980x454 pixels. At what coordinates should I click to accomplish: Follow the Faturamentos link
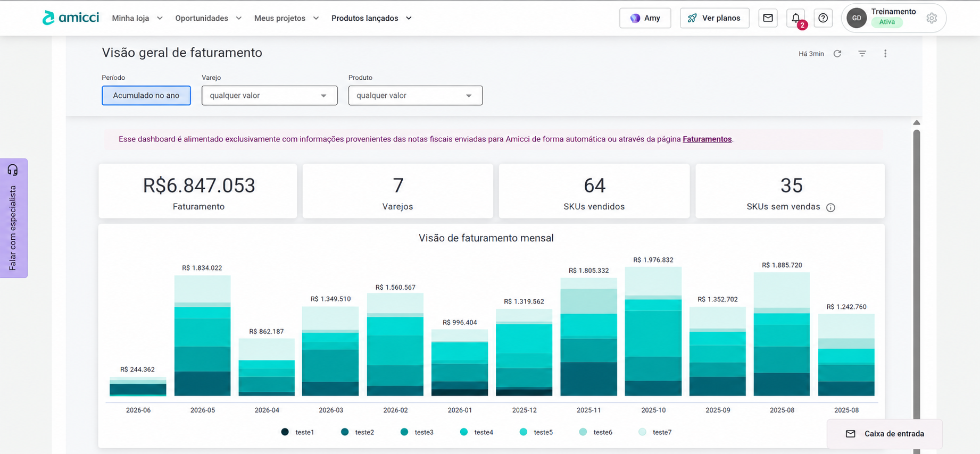tap(707, 139)
